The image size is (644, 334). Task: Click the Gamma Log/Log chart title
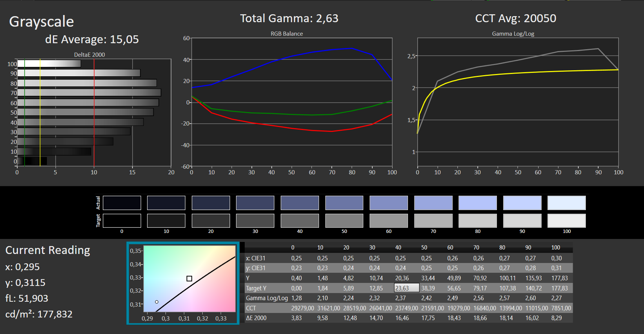click(513, 34)
